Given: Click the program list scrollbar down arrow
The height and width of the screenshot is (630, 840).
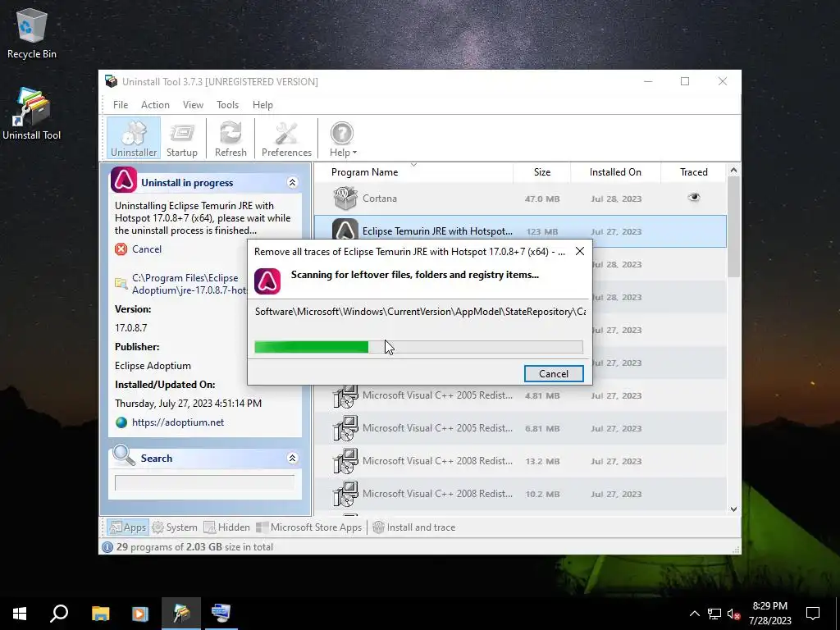Looking at the screenshot, I should pos(733,509).
